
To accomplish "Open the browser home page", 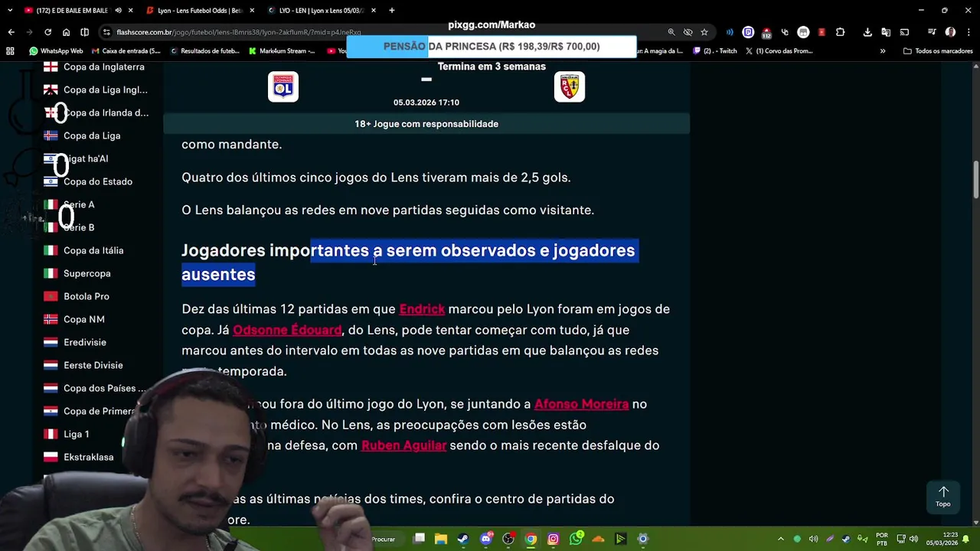I will (66, 32).
